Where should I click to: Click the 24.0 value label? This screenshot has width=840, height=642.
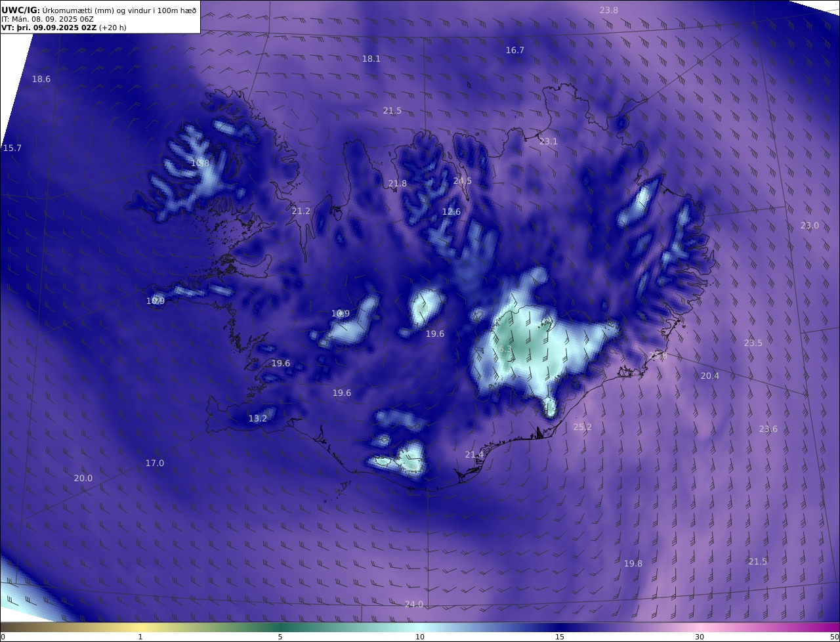click(x=414, y=605)
